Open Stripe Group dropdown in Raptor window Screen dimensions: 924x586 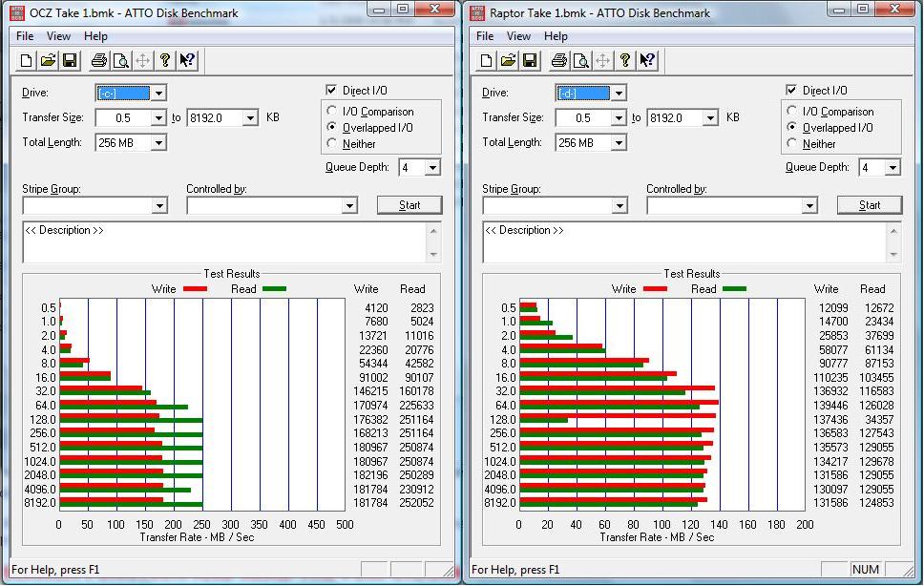(x=619, y=205)
